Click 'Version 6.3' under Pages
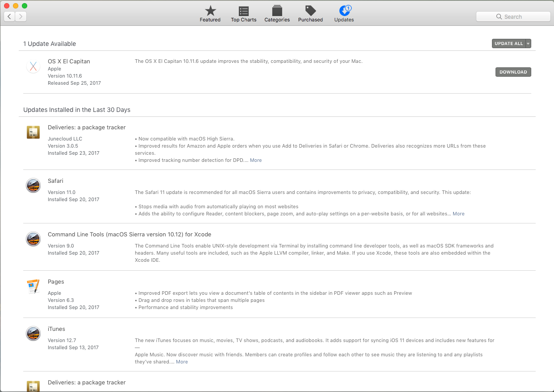The width and height of the screenshot is (554, 392). 61,300
